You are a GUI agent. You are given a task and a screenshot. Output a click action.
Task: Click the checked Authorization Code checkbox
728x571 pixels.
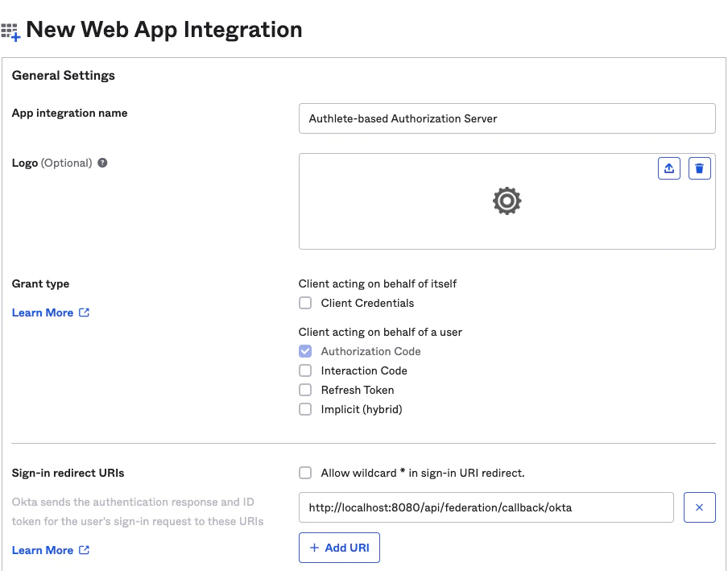(x=305, y=351)
